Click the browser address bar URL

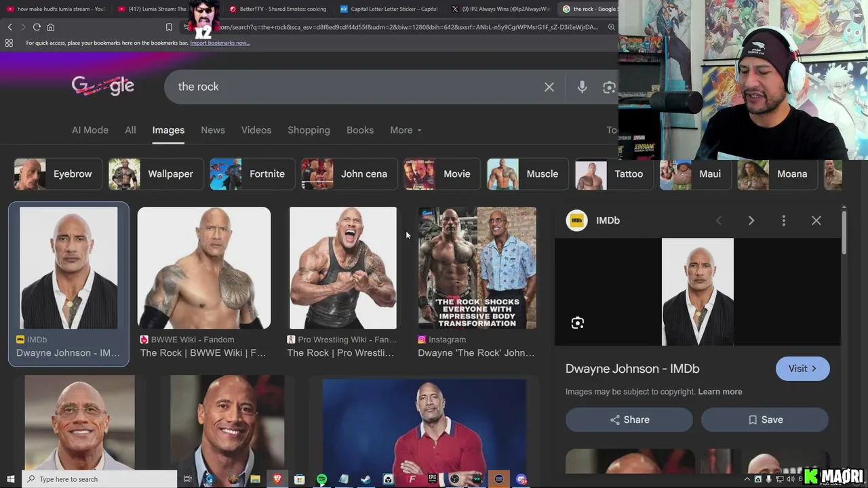407,27
